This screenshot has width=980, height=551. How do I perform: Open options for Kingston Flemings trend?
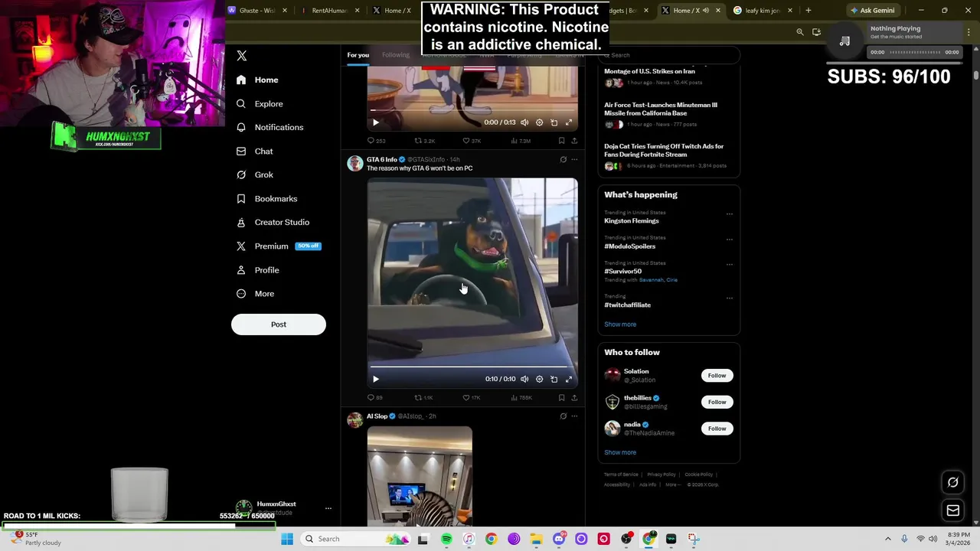(x=730, y=214)
